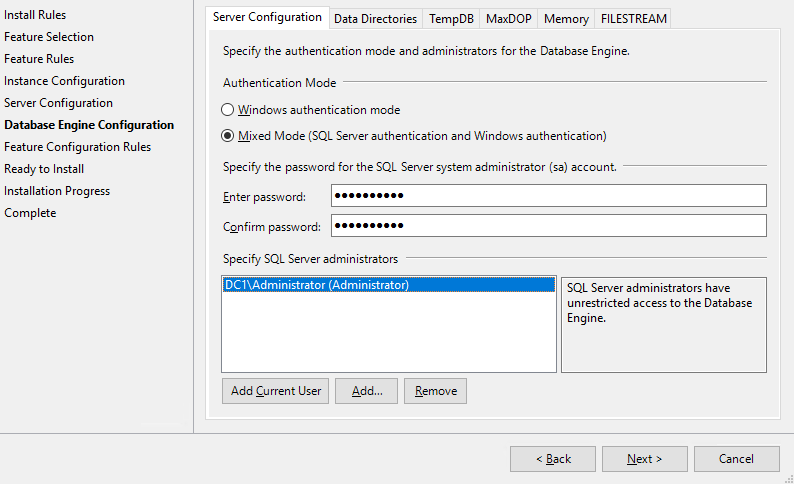Click Database Engine Configuration step in sidebar

(x=89, y=125)
